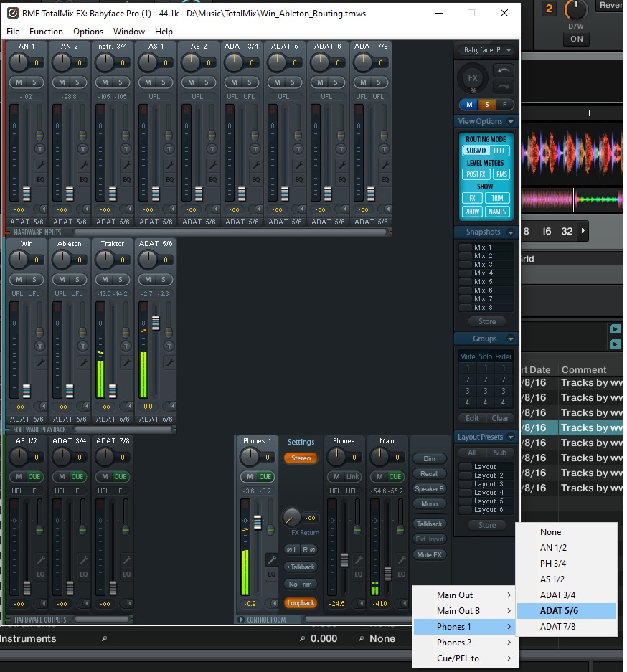
Task: Open the File menu
Action: [x=13, y=32]
